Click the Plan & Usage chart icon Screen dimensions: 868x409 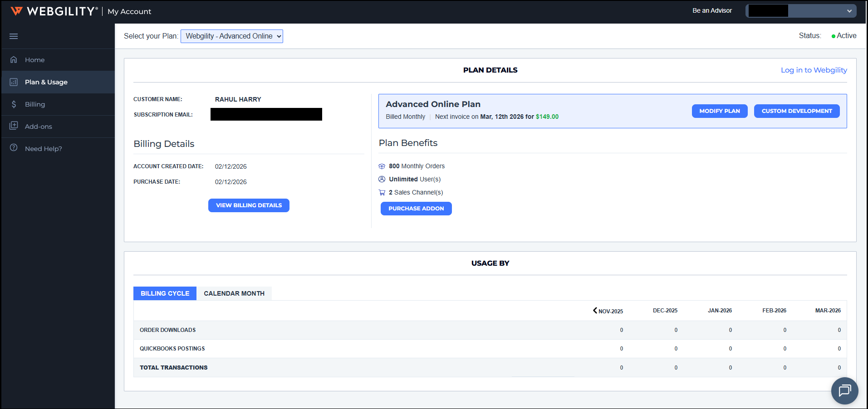(14, 82)
